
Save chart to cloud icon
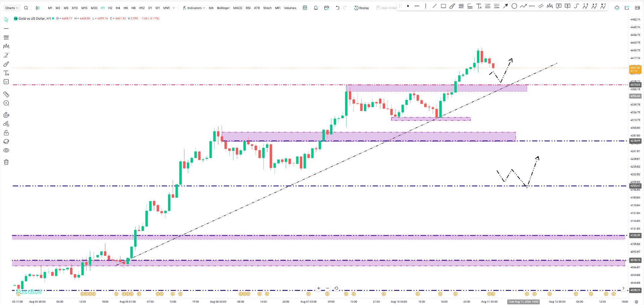[x=617, y=8]
